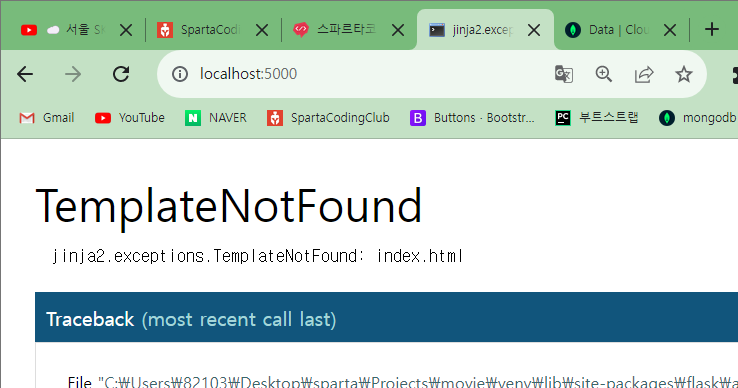Open the Google Translate page icon

point(563,74)
